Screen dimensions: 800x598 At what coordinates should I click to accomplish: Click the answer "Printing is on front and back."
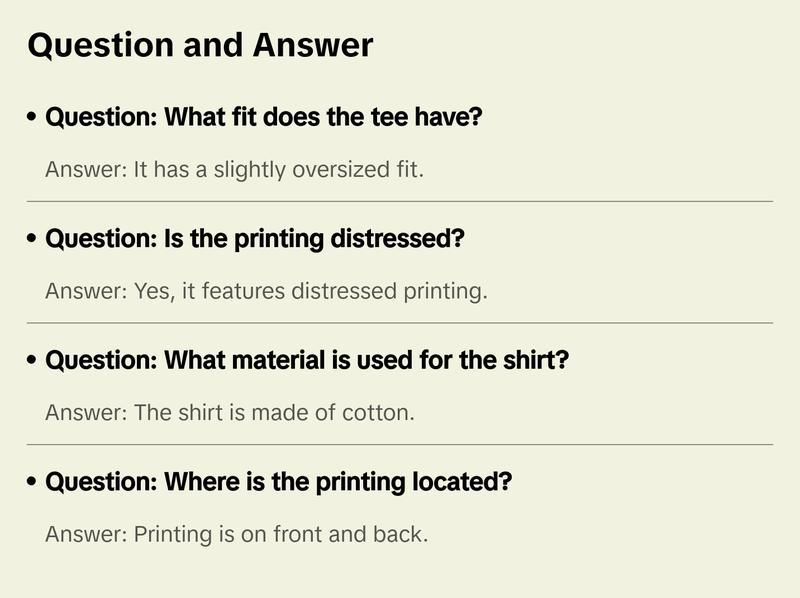pyautogui.click(x=236, y=535)
